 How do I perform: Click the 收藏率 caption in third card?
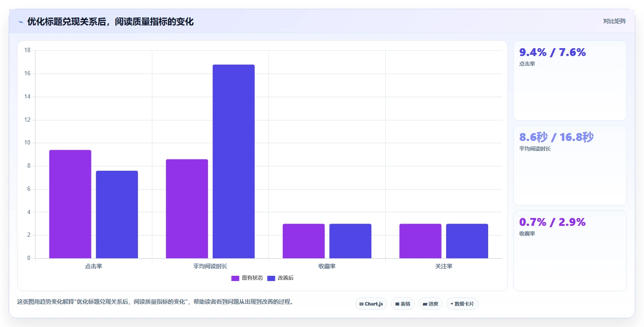(527, 234)
